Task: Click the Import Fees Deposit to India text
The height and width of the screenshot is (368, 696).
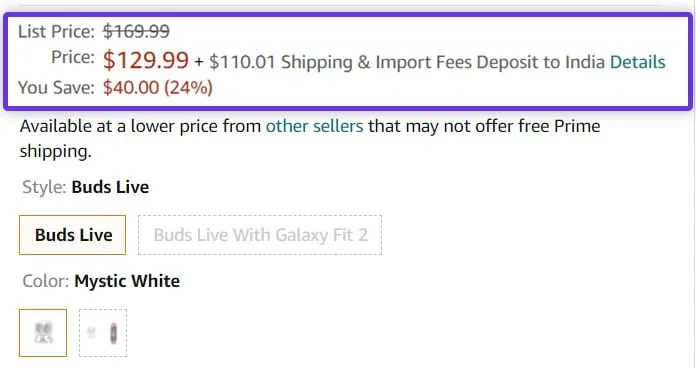Action: tap(490, 62)
